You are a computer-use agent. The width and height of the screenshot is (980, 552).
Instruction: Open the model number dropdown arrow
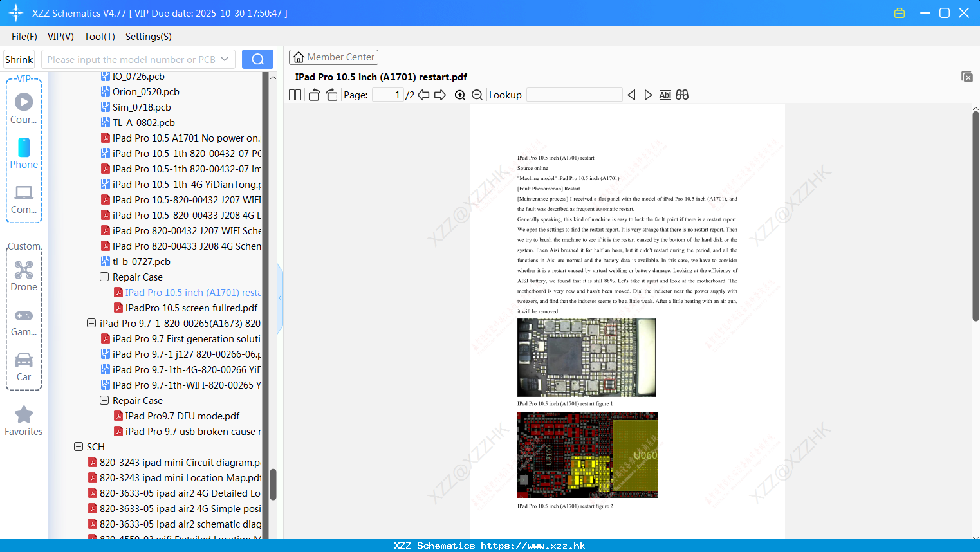pos(225,59)
